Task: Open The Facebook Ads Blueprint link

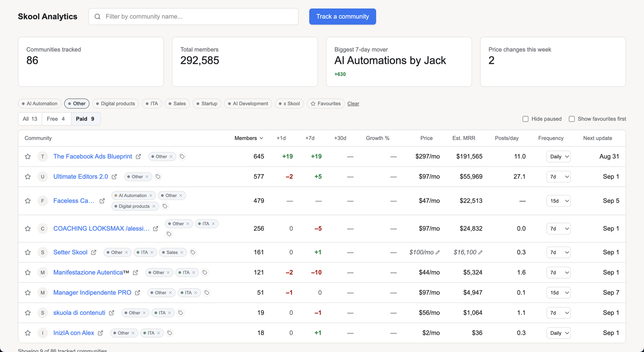Action: click(x=93, y=157)
